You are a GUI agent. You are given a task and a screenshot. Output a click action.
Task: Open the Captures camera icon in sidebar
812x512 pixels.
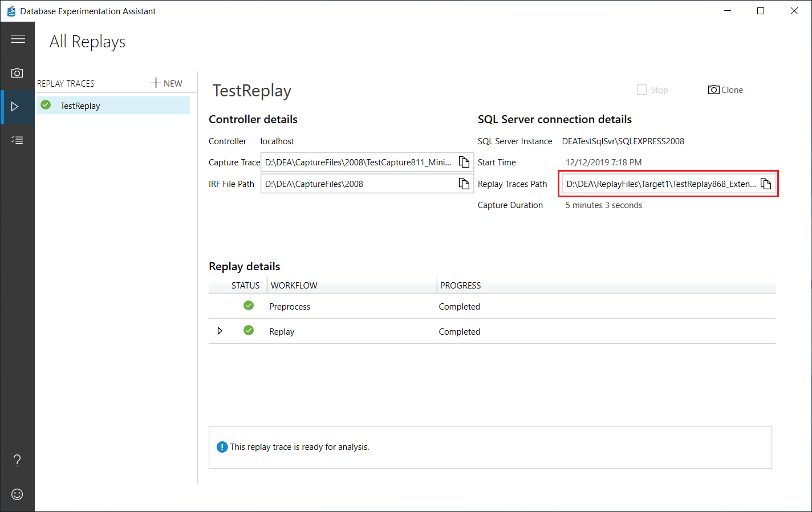[17, 73]
